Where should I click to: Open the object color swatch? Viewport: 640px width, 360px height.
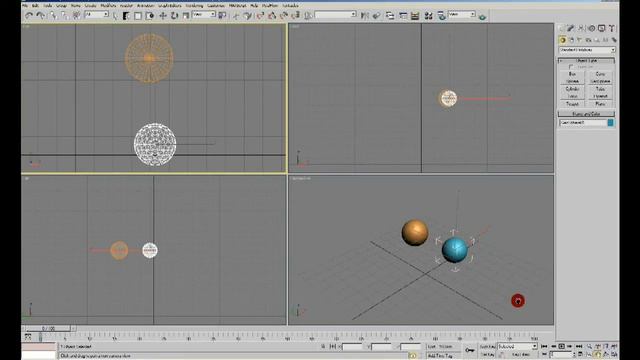[x=611, y=122]
